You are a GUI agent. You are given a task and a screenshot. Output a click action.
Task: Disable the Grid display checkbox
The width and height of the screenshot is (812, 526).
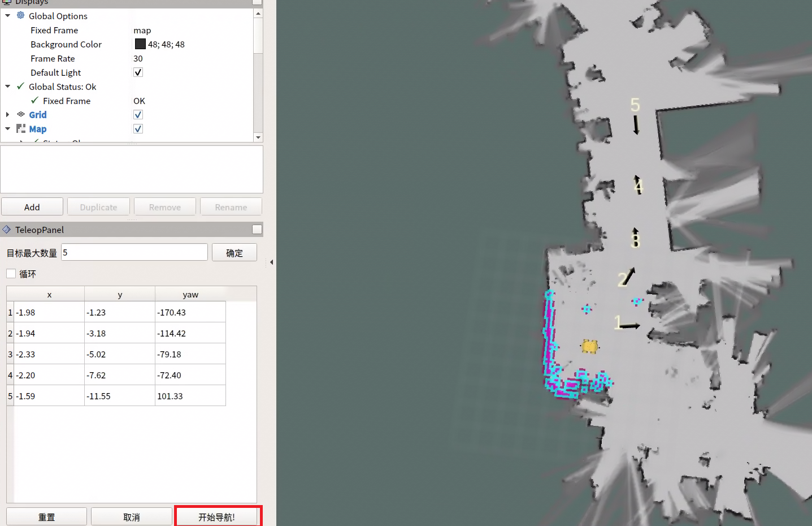[138, 115]
